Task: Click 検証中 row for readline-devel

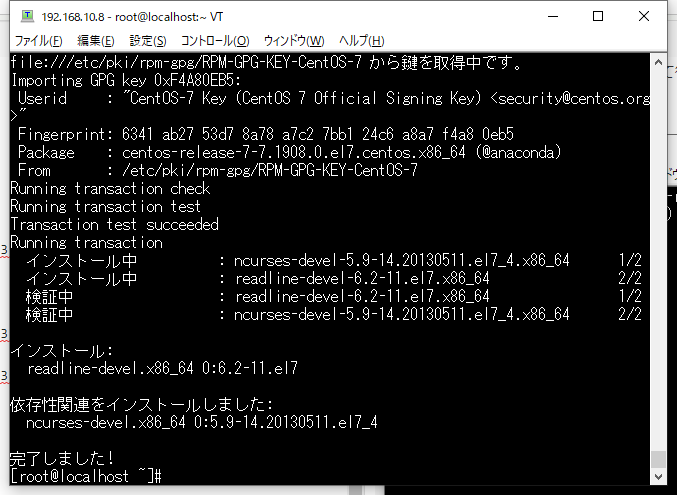Action: [x=334, y=296]
